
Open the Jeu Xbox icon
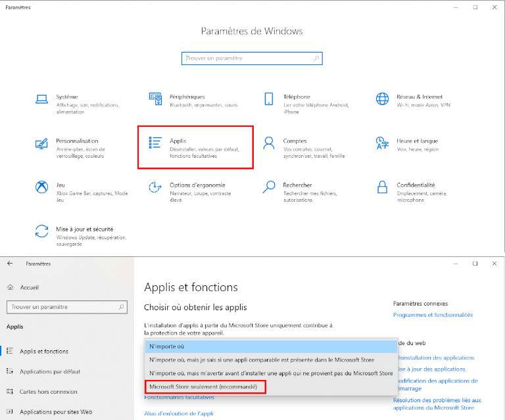pos(41,187)
